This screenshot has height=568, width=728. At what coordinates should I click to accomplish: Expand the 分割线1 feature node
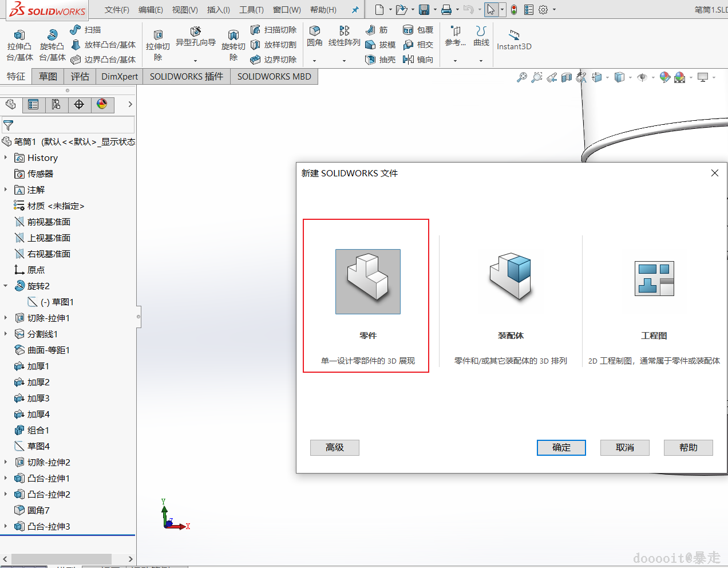(x=6, y=334)
